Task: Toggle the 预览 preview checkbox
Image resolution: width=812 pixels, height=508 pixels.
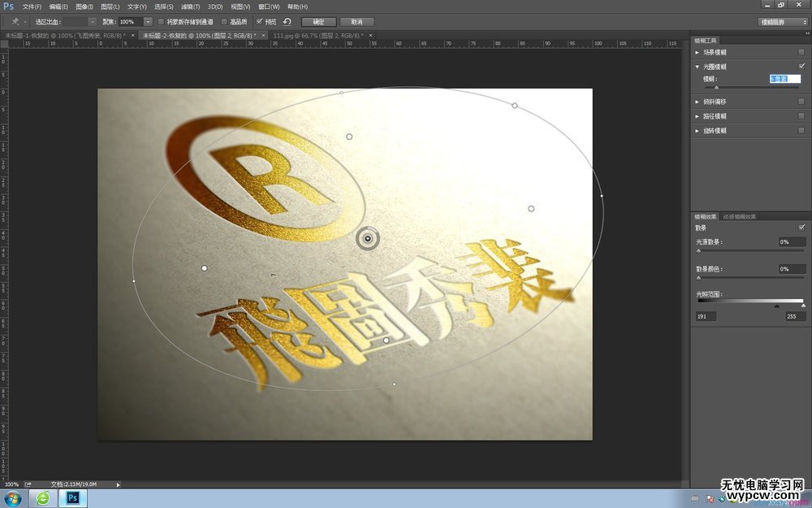Action: point(258,21)
